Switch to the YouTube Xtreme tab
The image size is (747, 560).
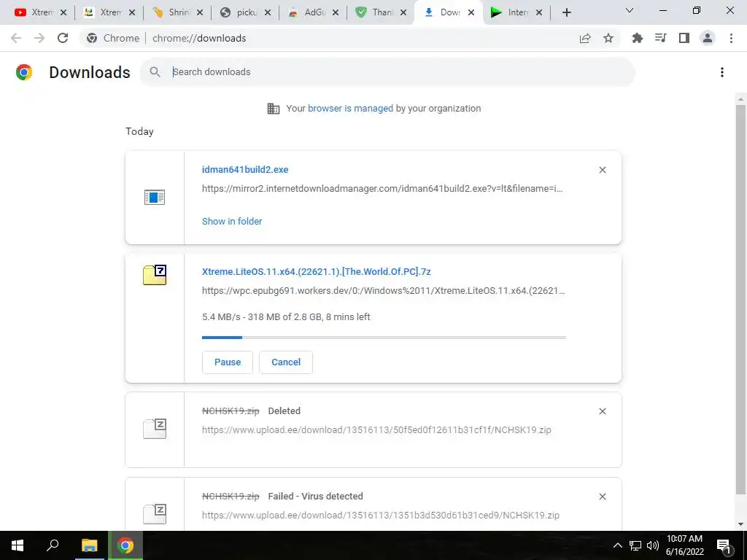[x=34, y=12]
